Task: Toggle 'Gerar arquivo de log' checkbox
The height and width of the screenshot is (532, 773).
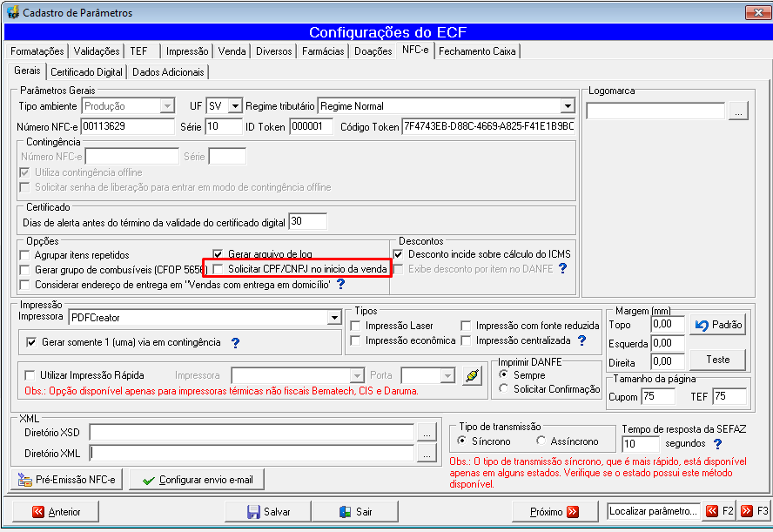Action: coord(218,254)
